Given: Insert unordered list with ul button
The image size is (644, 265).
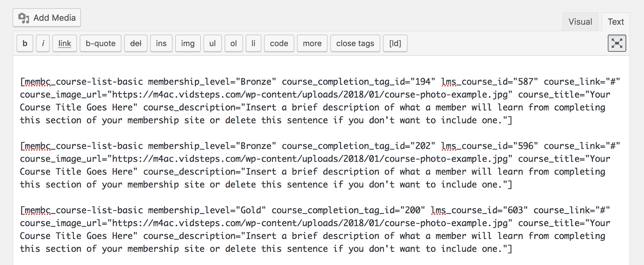Looking at the screenshot, I should coord(213,43).
